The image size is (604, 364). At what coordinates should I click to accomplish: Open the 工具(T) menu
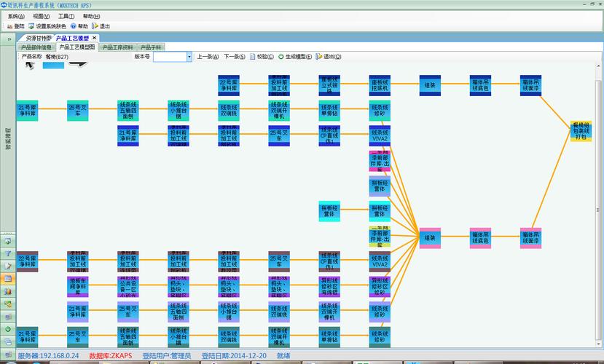coord(66,16)
